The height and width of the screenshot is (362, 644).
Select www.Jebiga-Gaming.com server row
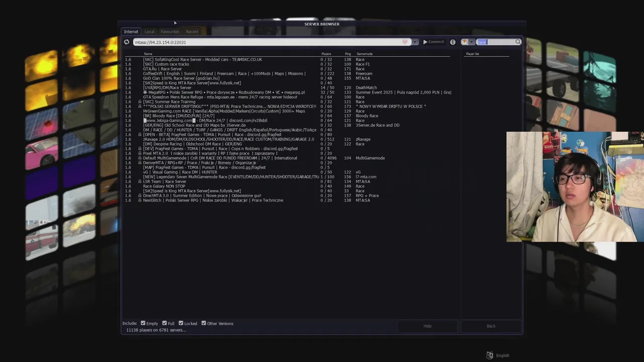[287, 121]
